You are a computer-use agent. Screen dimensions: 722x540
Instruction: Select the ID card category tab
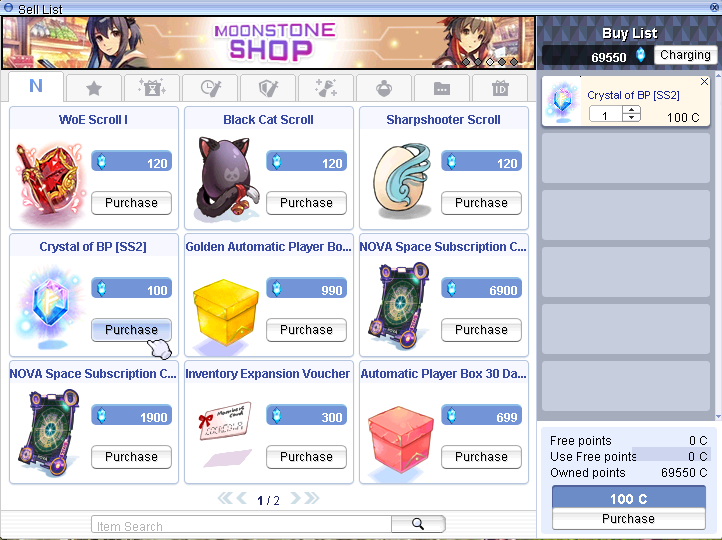(500, 88)
